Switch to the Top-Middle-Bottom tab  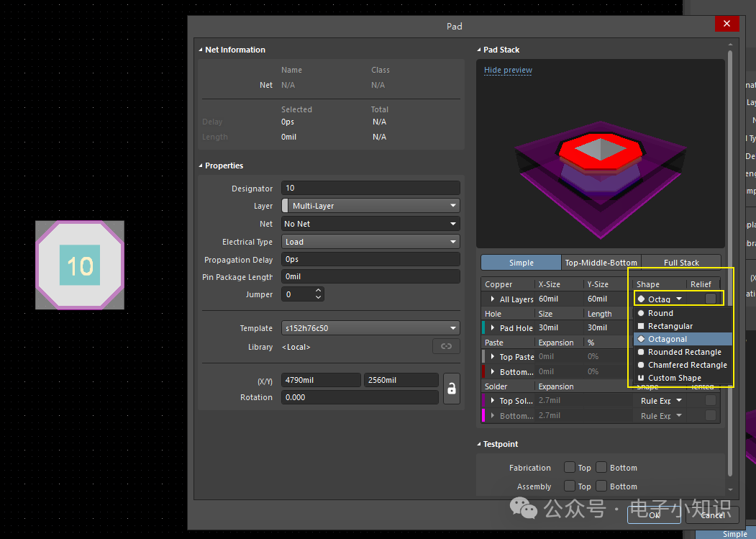601,263
